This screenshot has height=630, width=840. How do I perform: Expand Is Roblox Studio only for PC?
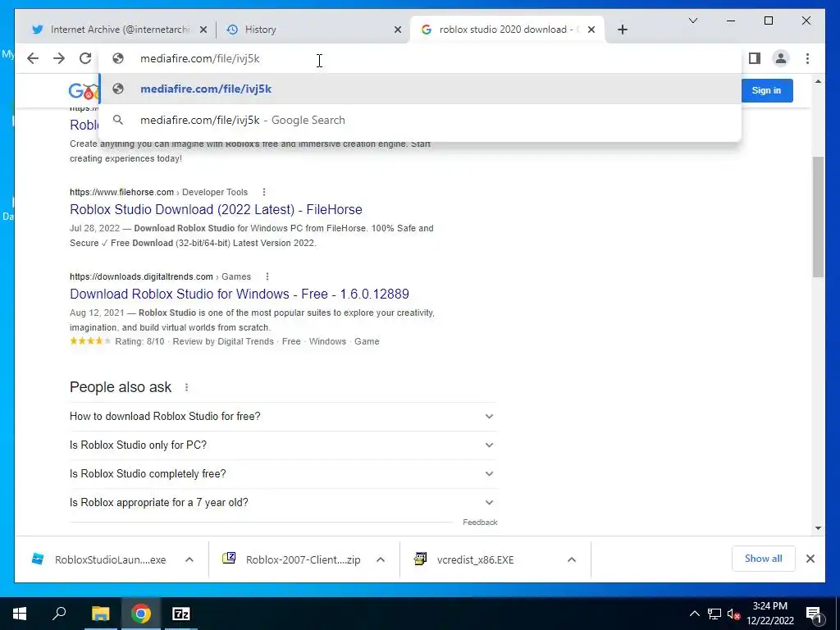pyautogui.click(x=283, y=445)
